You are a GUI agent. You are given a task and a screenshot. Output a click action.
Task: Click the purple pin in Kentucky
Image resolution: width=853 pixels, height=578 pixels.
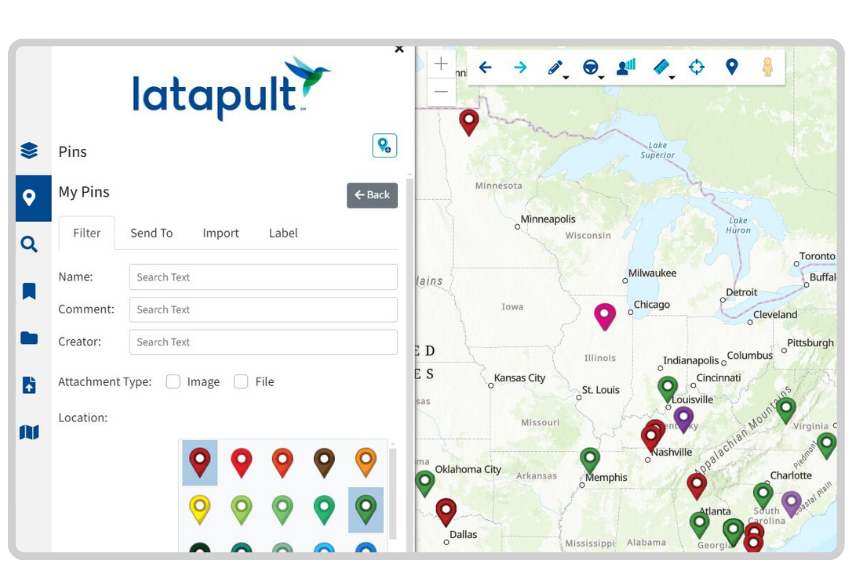coord(683,419)
